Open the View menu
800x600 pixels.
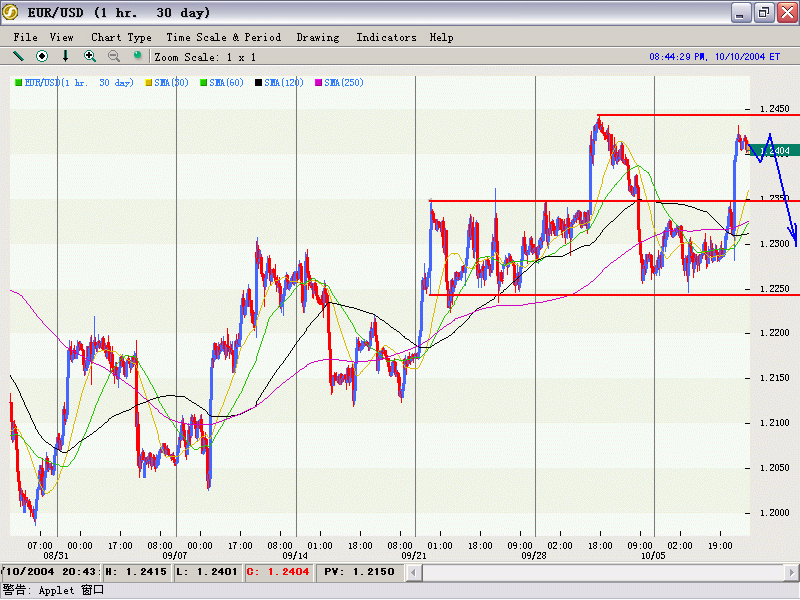coord(62,37)
